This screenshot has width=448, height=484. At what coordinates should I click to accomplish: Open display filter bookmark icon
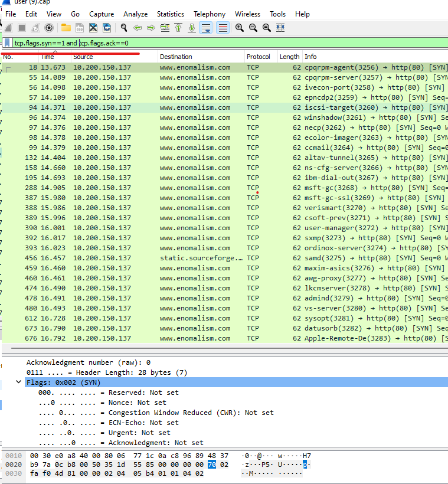pyautogui.click(x=8, y=43)
